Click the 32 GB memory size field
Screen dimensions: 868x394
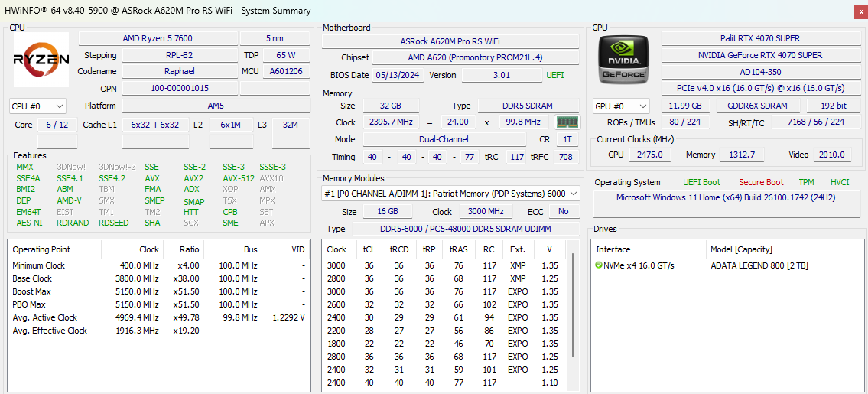[x=391, y=106]
